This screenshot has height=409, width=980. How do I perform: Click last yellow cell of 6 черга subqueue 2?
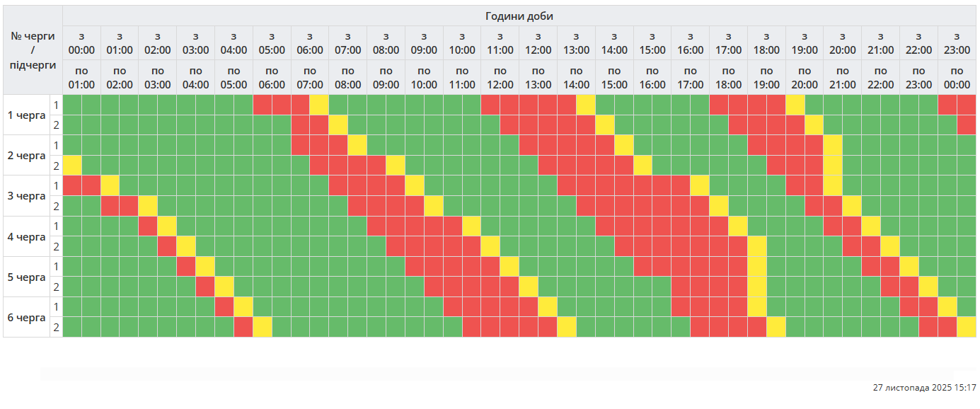pyautogui.click(x=966, y=327)
